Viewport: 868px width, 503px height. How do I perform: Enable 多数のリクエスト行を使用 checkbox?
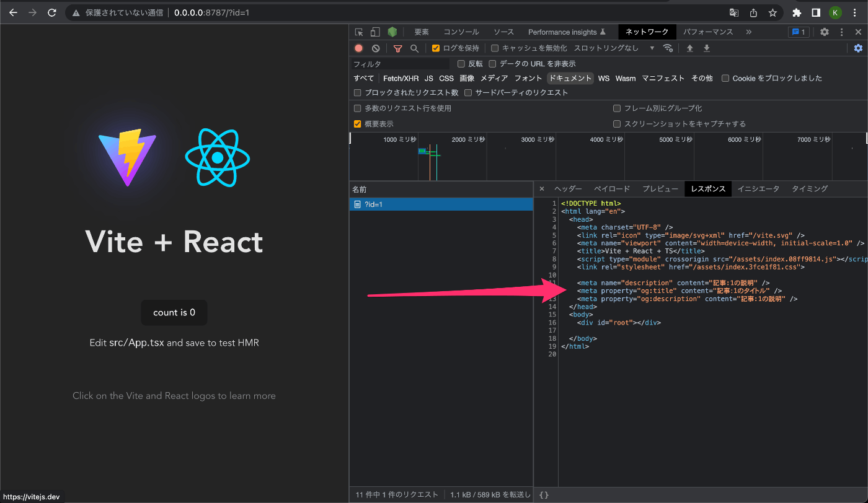pos(357,108)
